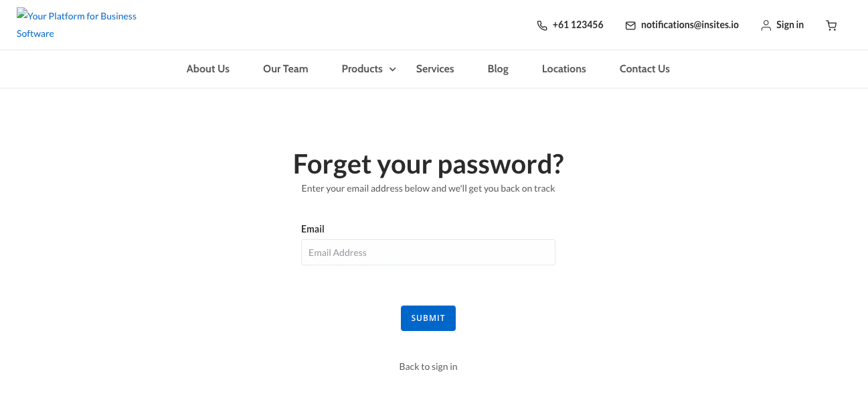This screenshot has width=868, height=396.
Task: Call the +61 123456 phone number
Action: [x=578, y=25]
